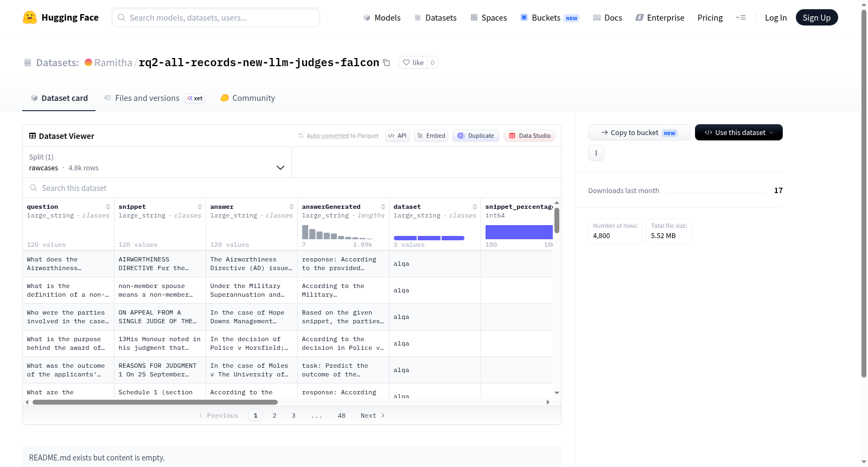Open the Docs nav item
868x467 pixels.
608,17
